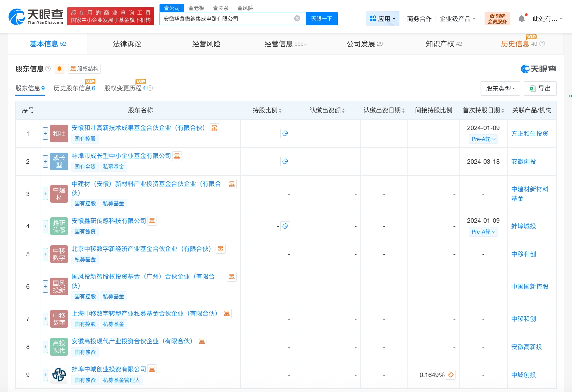This screenshot has width=572, height=392.
Task: Click the orange icon beside 0.1649%
Action: 450,374
